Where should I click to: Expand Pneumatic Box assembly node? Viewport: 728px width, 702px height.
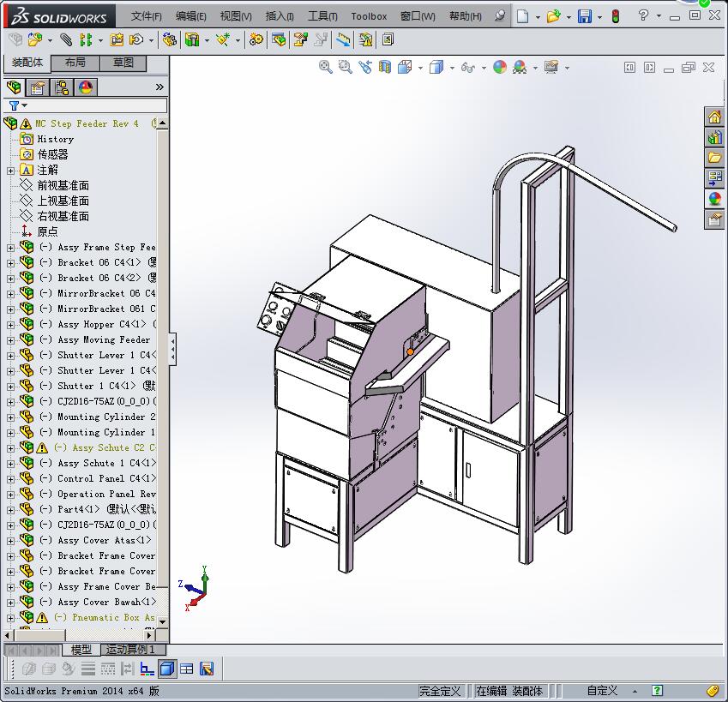(10, 618)
